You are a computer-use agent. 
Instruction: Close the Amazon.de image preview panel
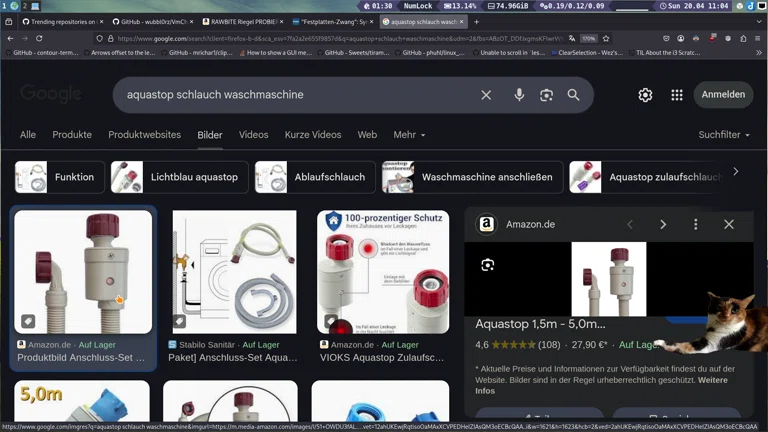click(729, 225)
